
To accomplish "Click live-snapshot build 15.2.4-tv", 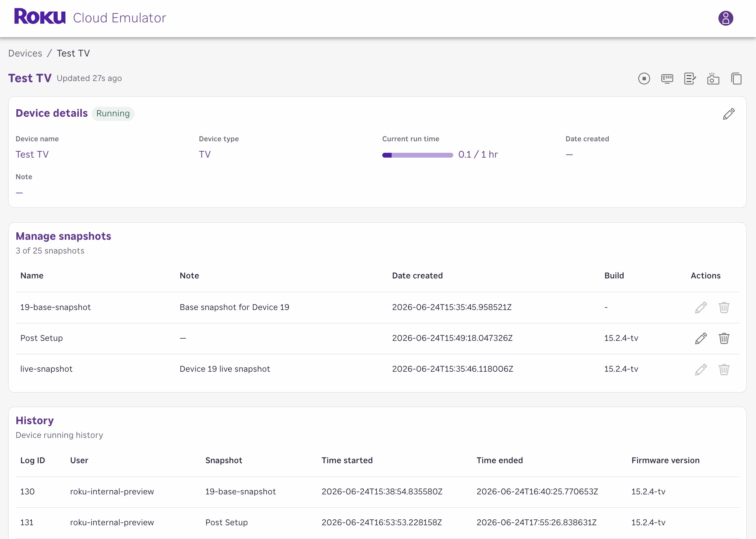I will pyautogui.click(x=621, y=369).
